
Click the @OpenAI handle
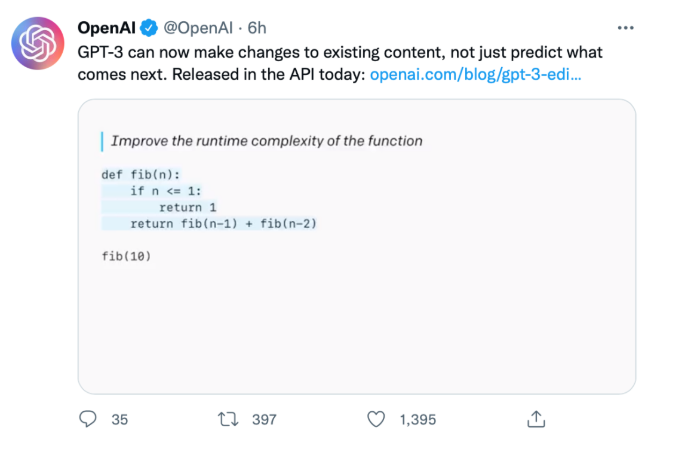196,27
